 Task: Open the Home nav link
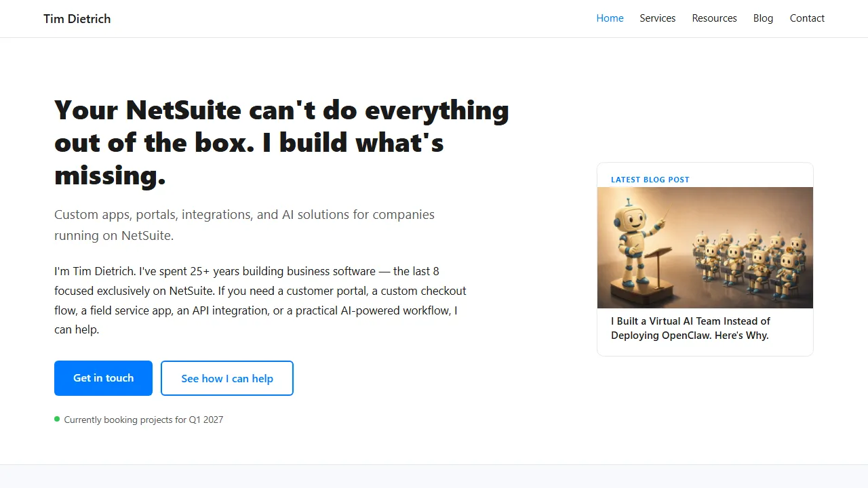click(610, 18)
